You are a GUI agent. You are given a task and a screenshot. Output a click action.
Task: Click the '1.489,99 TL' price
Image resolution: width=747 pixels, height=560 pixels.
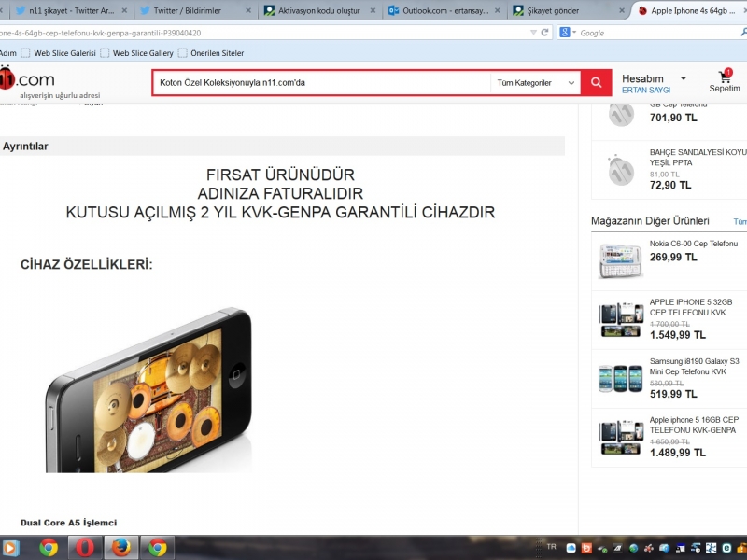point(678,453)
